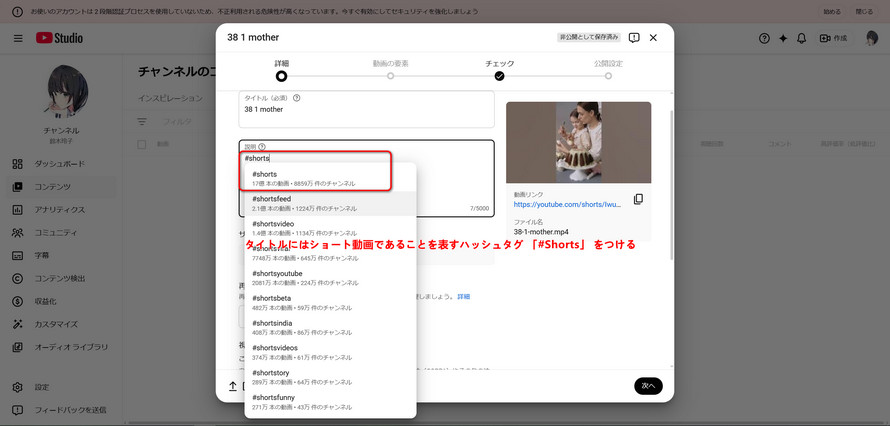
Task: Click the コメント column header
Action: (x=779, y=145)
